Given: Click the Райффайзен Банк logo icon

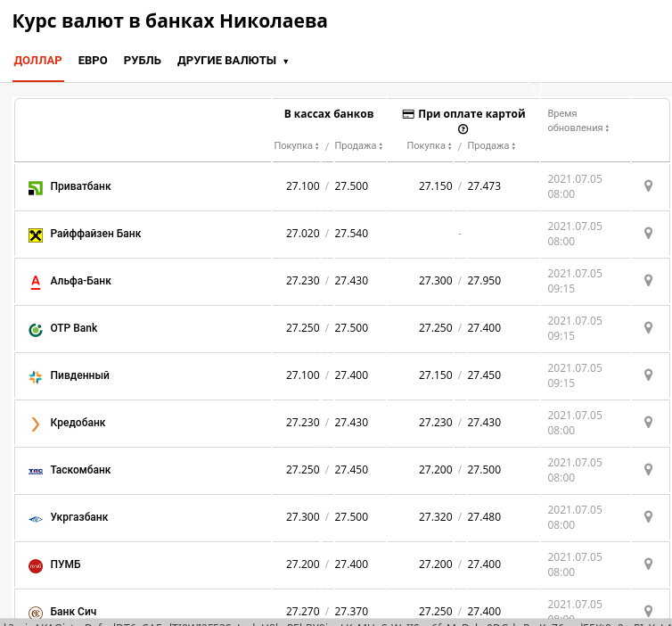Looking at the screenshot, I should pyautogui.click(x=36, y=235).
